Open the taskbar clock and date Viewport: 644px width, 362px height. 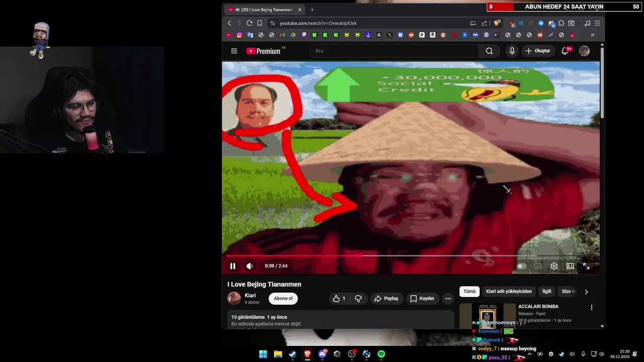coord(619,354)
